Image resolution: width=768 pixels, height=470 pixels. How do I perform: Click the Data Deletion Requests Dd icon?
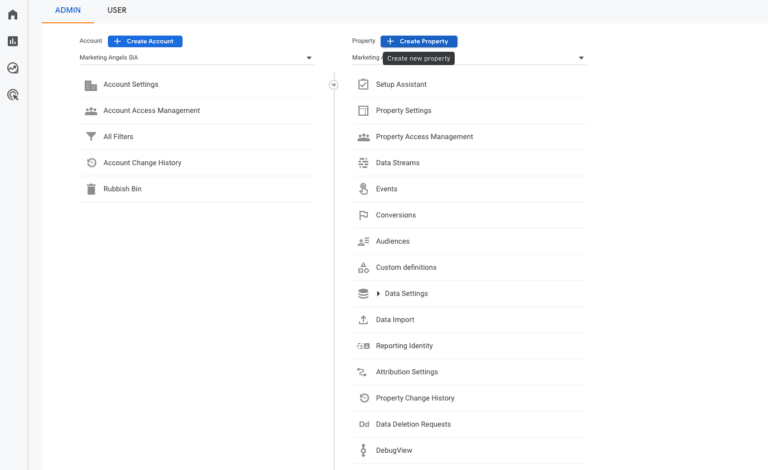364,424
